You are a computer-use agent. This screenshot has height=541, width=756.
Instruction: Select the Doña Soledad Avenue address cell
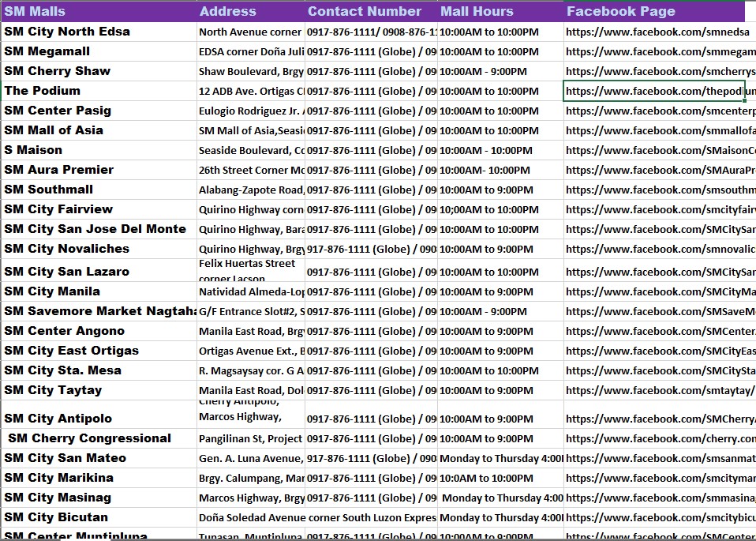tap(316, 518)
